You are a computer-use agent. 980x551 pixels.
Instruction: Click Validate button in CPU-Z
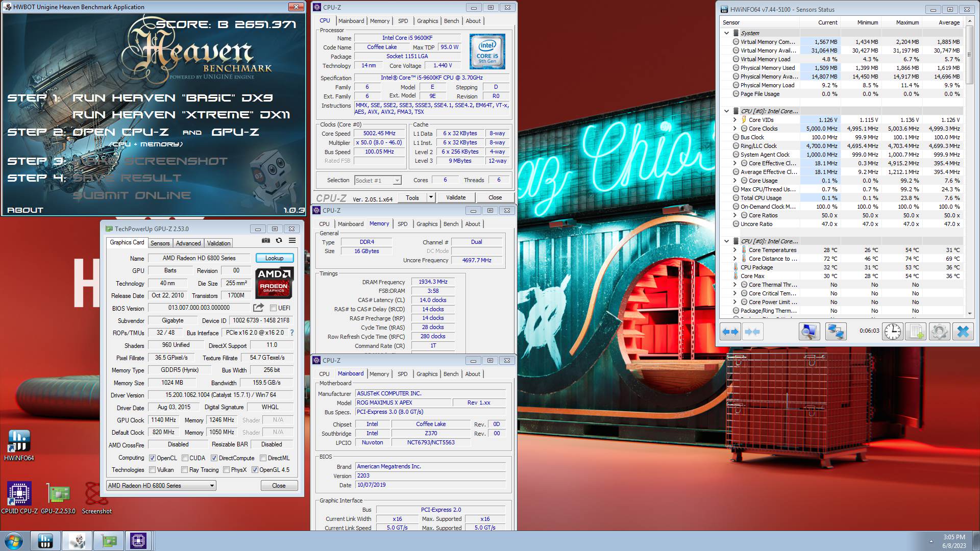[x=456, y=197]
